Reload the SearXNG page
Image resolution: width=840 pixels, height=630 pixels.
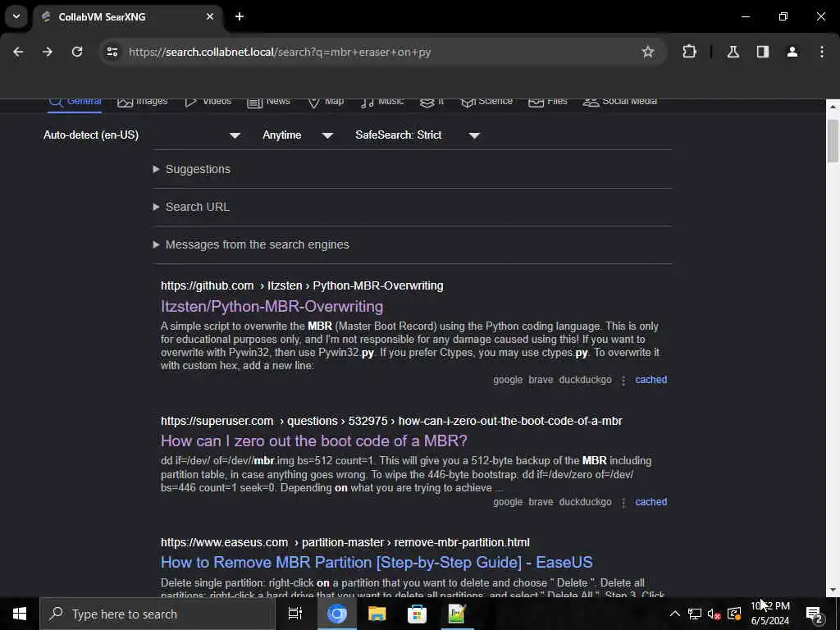[x=77, y=52]
